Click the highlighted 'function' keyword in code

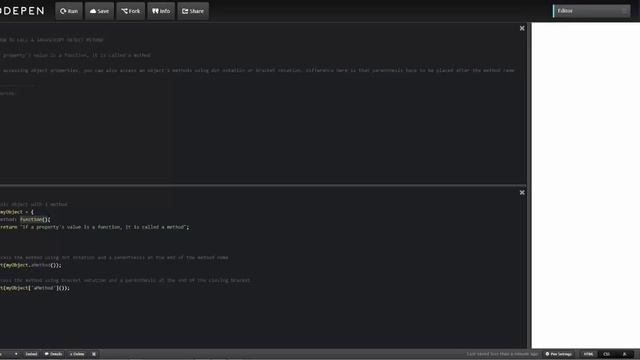(x=31, y=220)
